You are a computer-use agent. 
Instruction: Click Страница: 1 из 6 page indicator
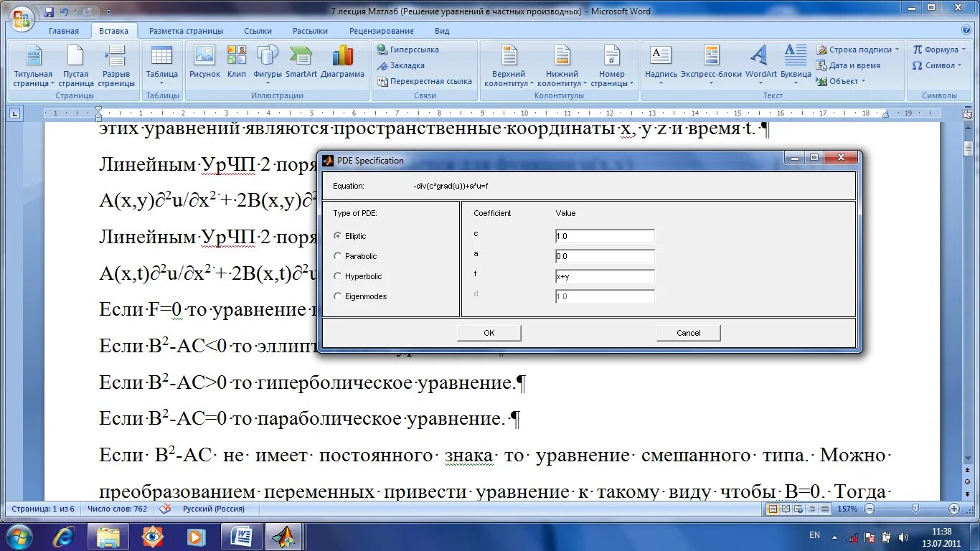(x=42, y=509)
